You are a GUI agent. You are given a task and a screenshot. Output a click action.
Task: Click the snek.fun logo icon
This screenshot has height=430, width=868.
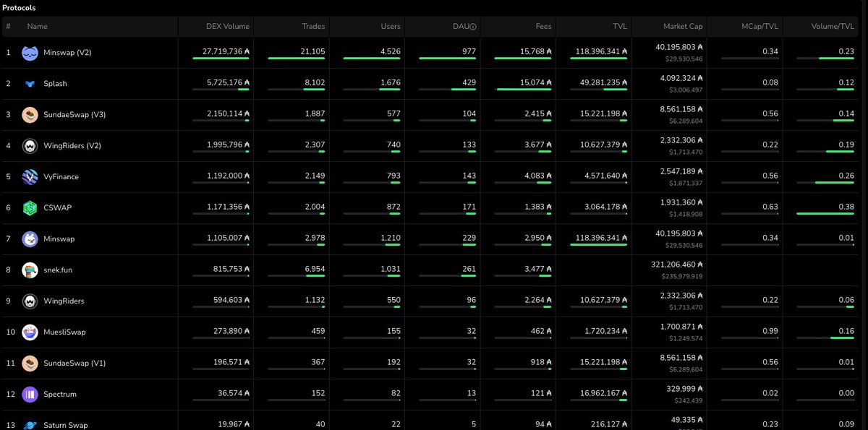pyautogui.click(x=30, y=270)
